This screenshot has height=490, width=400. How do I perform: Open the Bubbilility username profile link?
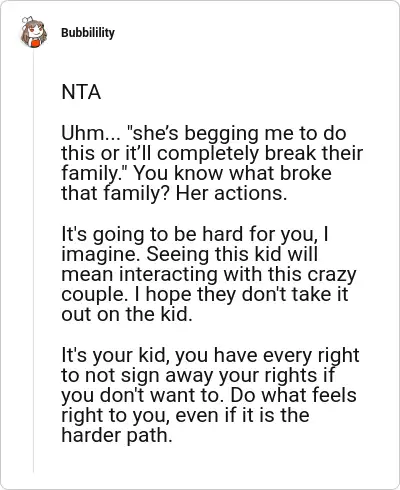88,33
